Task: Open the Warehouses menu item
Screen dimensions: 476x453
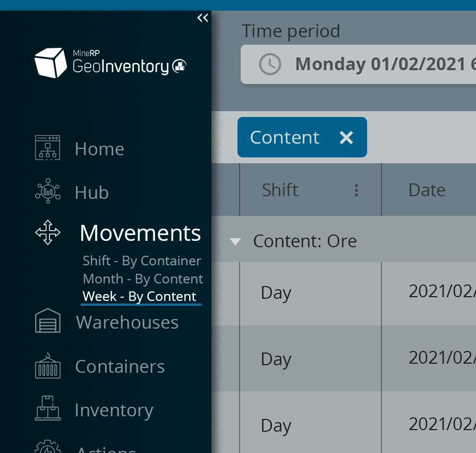Action: 127,322
